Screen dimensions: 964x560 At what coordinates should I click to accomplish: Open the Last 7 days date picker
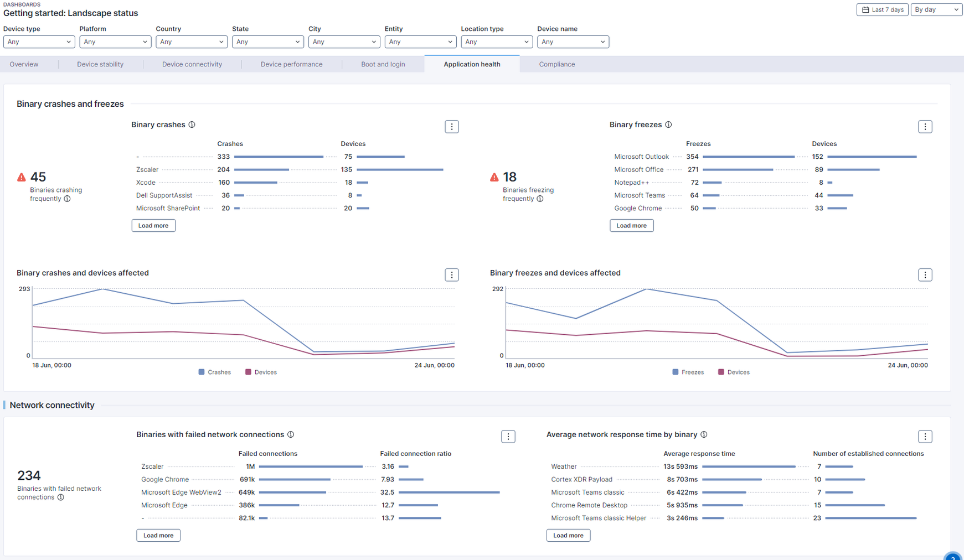click(882, 9)
